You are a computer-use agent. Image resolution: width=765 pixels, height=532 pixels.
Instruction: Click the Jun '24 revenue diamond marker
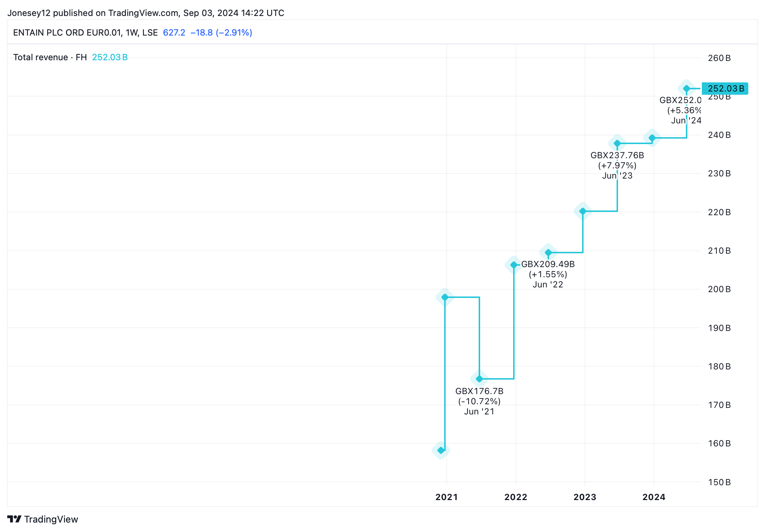point(686,89)
